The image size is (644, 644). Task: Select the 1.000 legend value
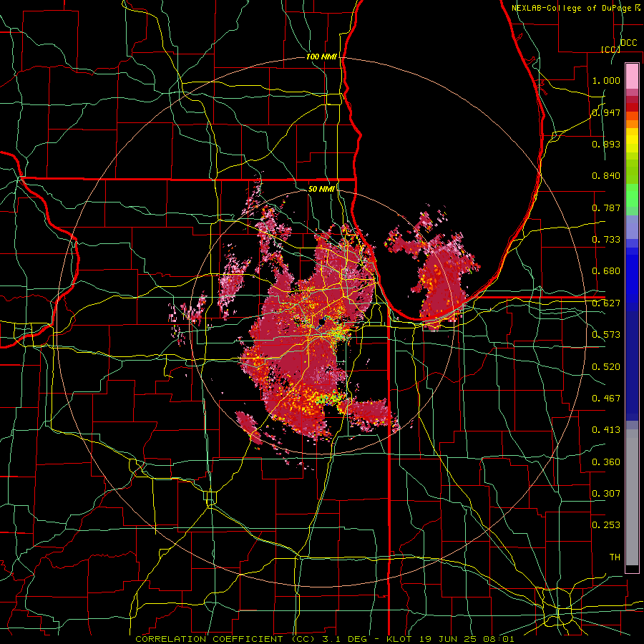tap(606, 80)
